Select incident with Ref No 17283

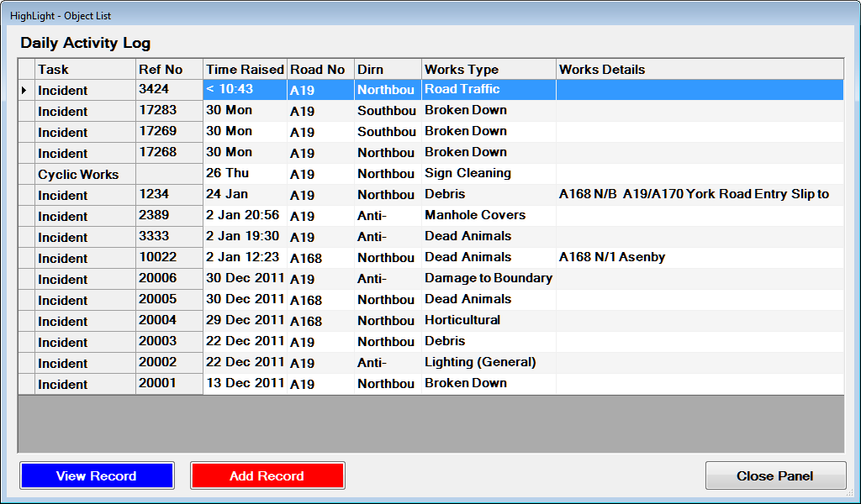[169, 110]
